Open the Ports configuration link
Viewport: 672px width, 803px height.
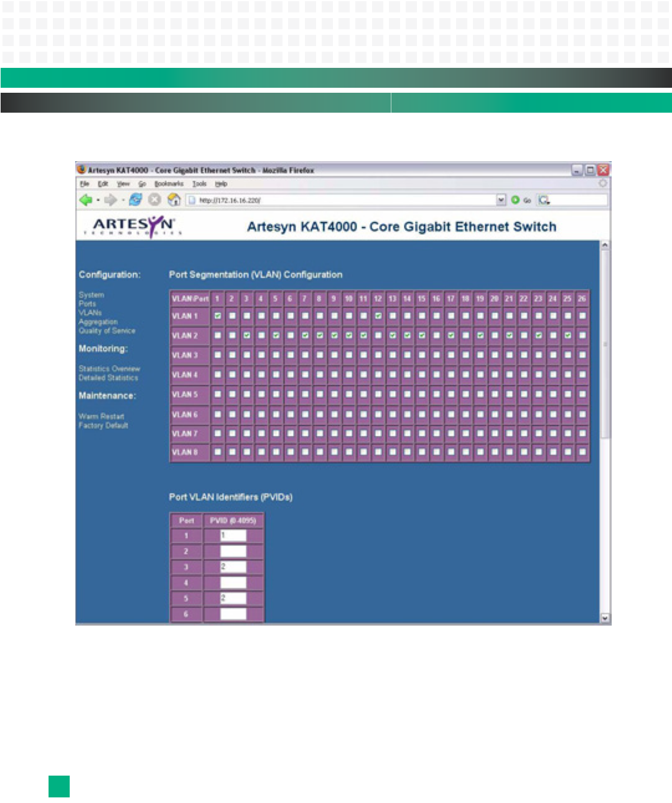coord(87,304)
